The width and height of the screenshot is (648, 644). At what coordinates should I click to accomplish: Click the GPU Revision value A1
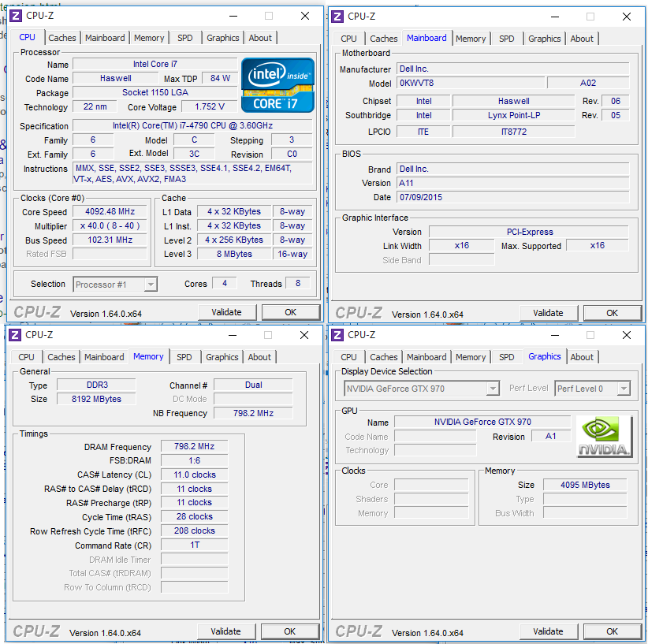550,436
